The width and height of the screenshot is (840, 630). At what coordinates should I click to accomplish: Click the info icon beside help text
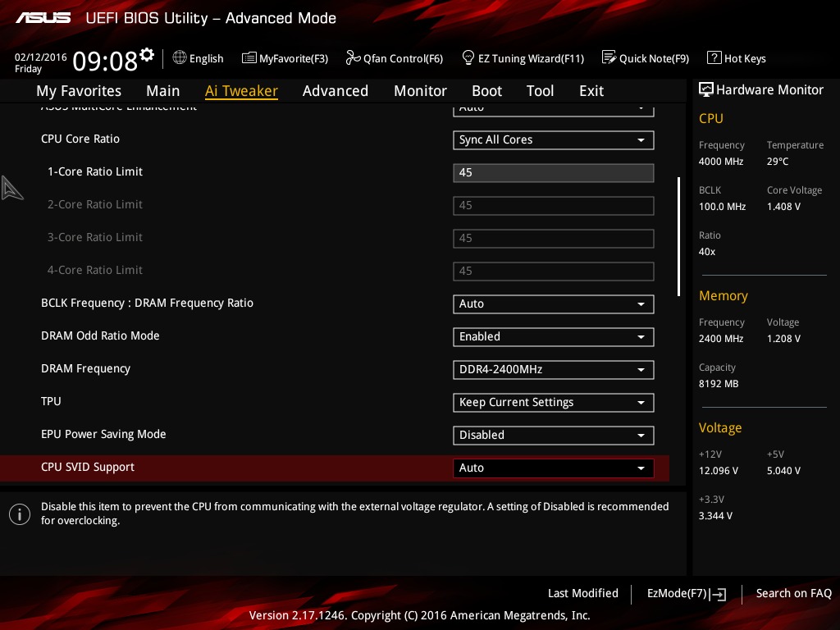[20, 514]
